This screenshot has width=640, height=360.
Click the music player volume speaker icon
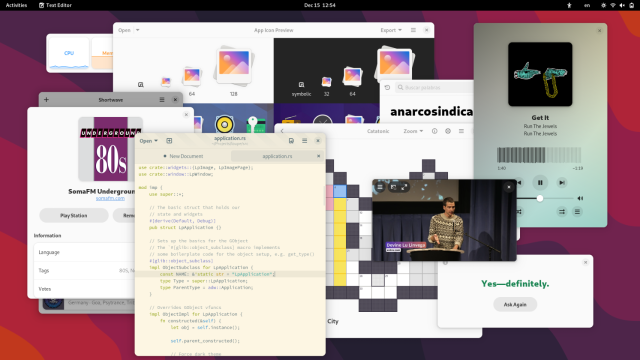pyautogui.click(x=580, y=198)
